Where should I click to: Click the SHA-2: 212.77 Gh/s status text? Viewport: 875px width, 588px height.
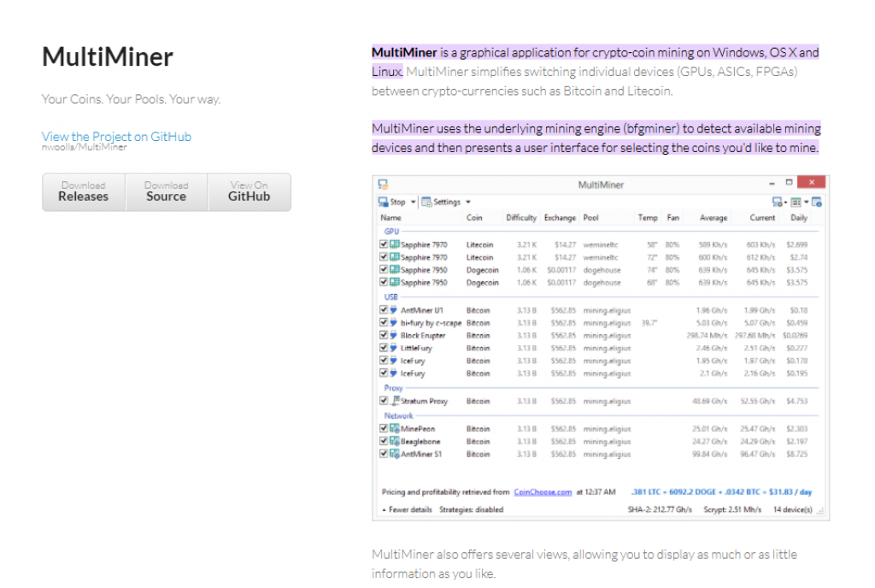[660, 509]
